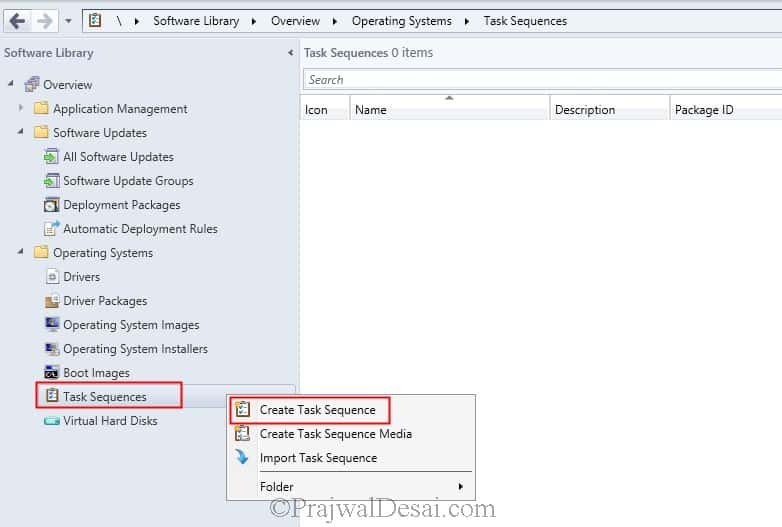Click the Virtual Hard Disks icon

point(52,421)
